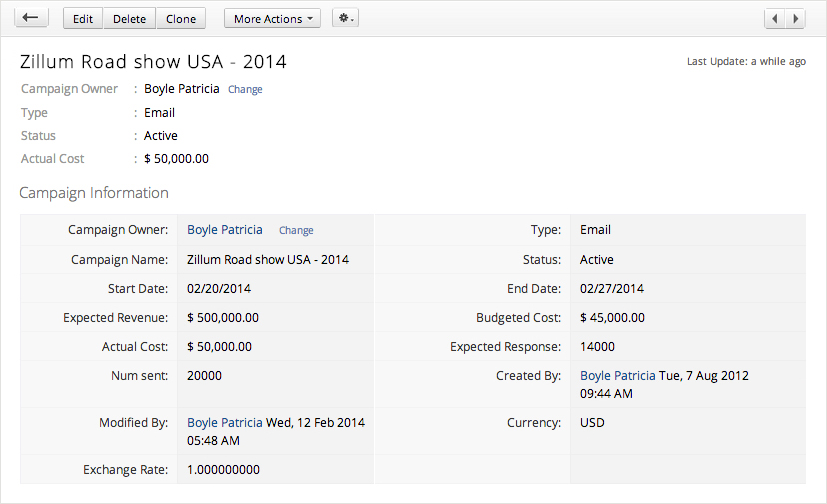827x504 pixels.
Task: Clone the campaign
Action: coord(181,19)
